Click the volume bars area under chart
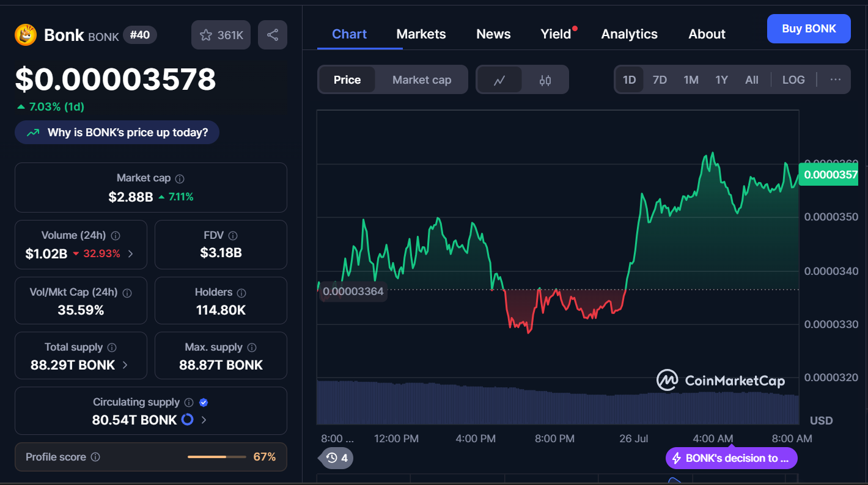This screenshot has width=868, height=485. (x=557, y=402)
